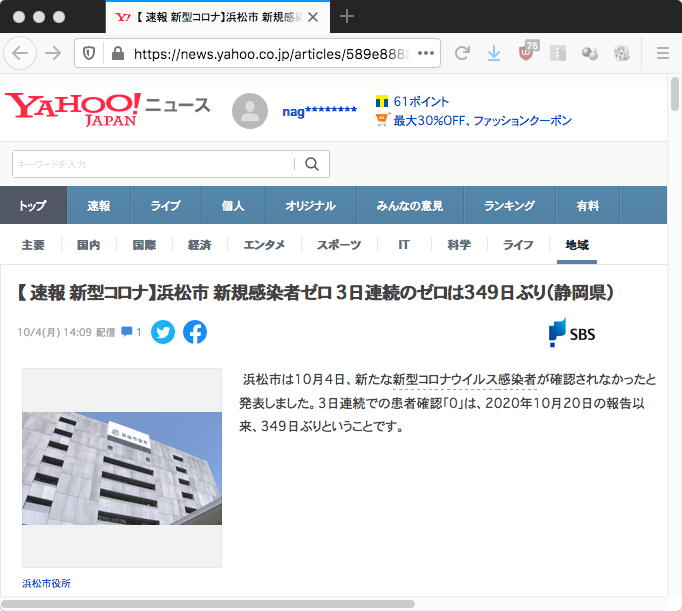682x611 pixels.
Task: Click the 10/4(月) 14:09 配信 timestamp
Action: [x=66, y=332]
